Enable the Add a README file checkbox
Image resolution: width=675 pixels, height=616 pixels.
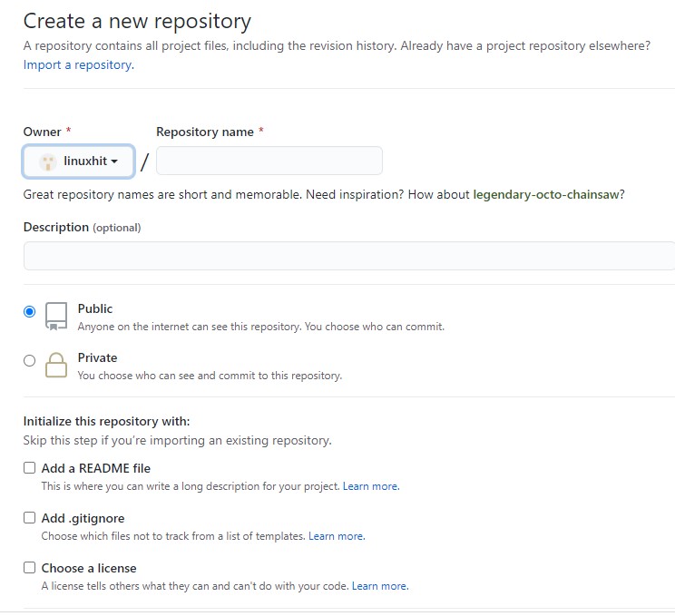click(x=29, y=468)
